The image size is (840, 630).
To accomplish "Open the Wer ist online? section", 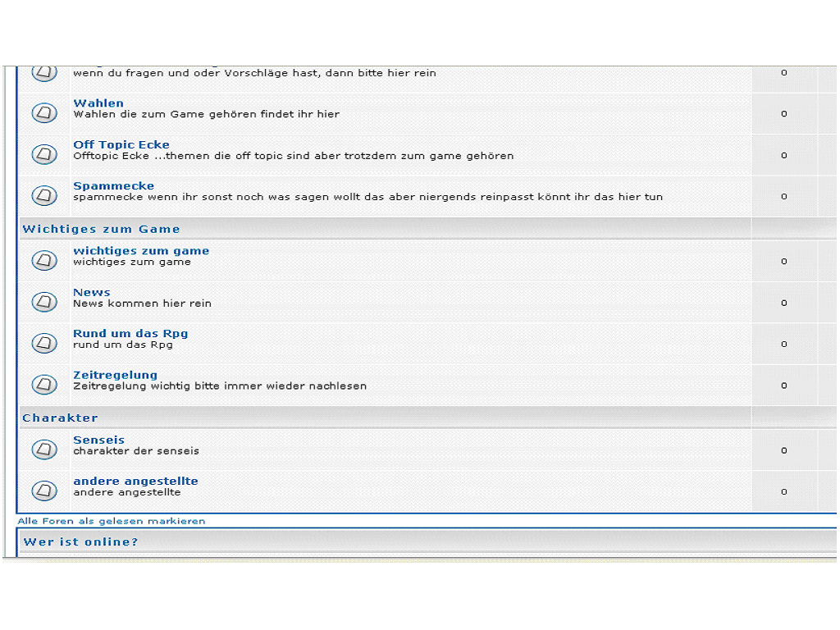I will click(80, 541).
